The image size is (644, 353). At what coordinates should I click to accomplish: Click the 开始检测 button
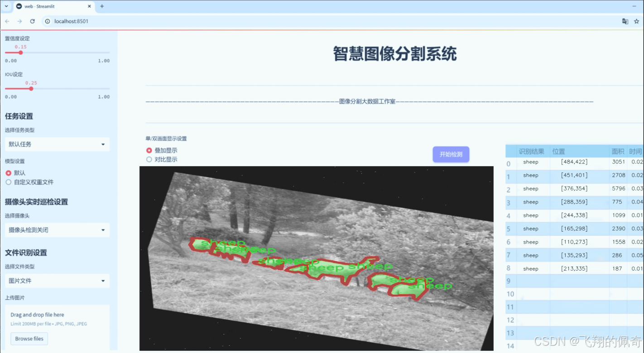451,154
